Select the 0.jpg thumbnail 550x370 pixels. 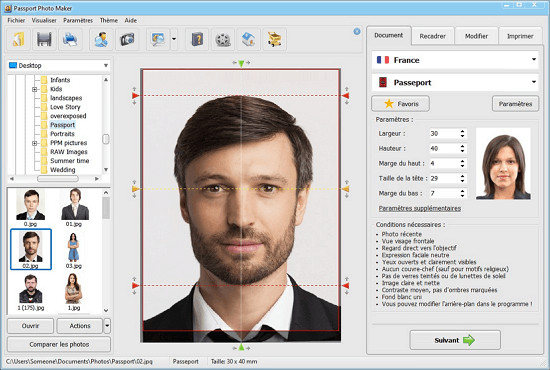pyautogui.click(x=31, y=208)
